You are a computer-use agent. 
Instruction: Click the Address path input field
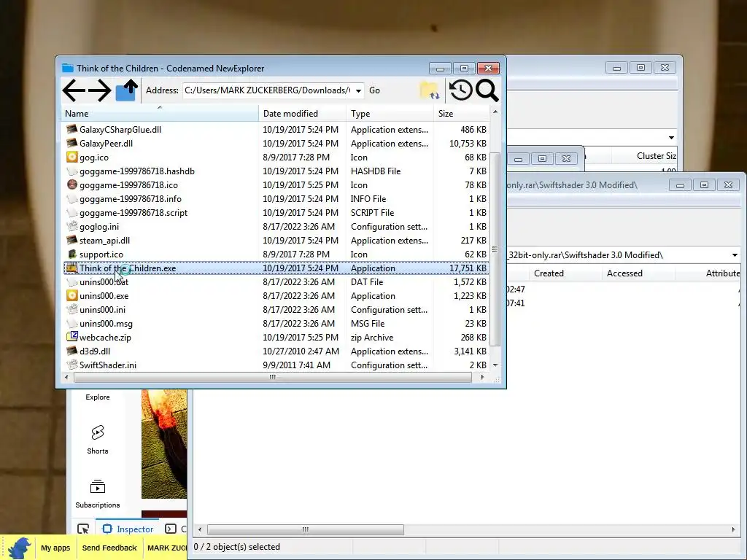[268, 90]
